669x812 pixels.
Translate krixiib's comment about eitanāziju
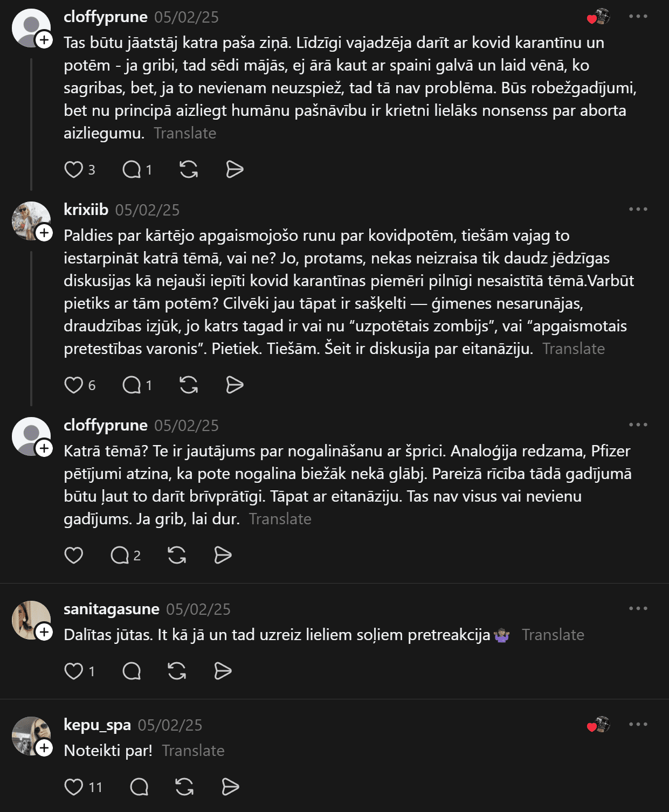(x=573, y=349)
